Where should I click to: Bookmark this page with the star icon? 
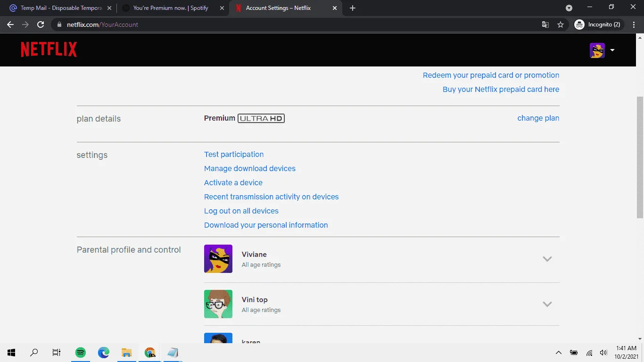pyautogui.click(x=561, y=25)
